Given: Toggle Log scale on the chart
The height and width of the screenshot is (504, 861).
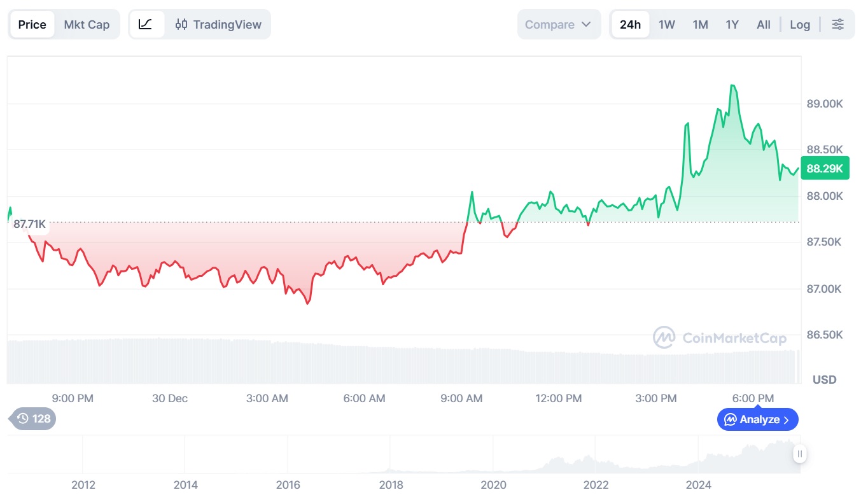Looking at the screenshot, I should tap(800, 25).
